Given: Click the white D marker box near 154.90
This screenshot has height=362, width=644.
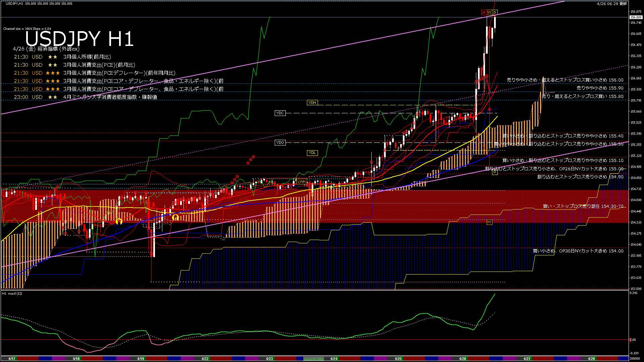Looking at the screenshot, I should tap(495, 172).
